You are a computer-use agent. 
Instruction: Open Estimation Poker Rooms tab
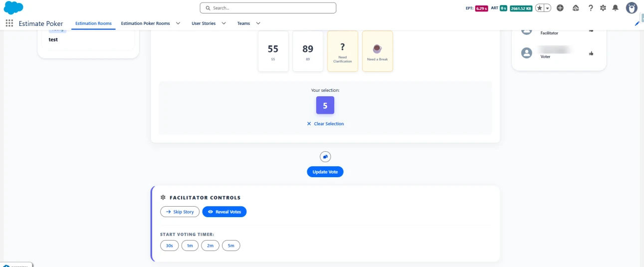[145, 23]
